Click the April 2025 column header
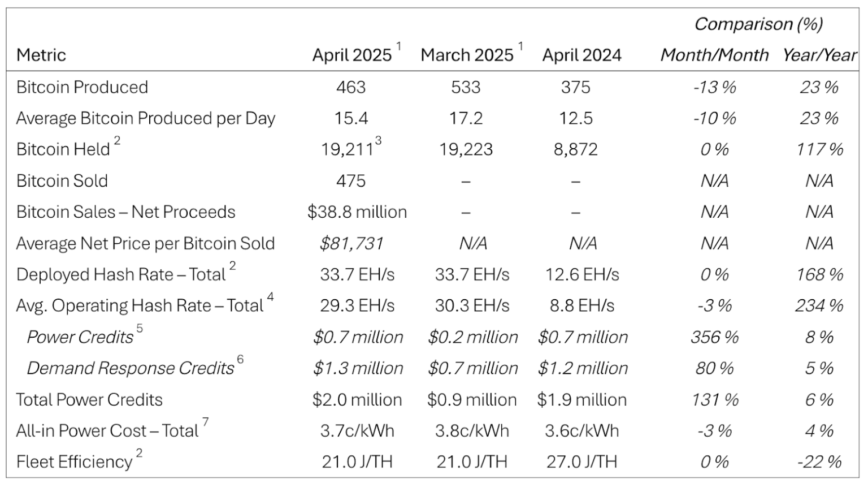 pyautogui.click(x=352, y=55)
